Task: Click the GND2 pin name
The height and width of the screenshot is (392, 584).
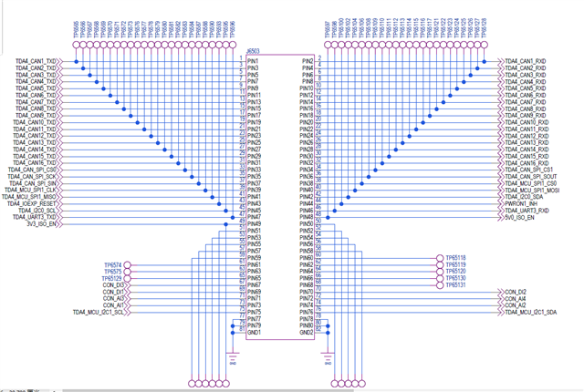Action: tap(307, 333)
